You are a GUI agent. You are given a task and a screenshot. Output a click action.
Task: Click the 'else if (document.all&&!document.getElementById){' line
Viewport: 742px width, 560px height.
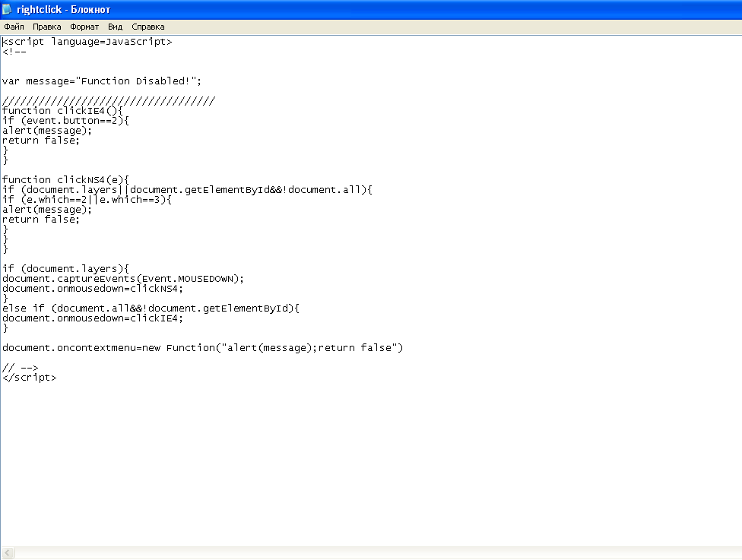click(x=151, y=308)
